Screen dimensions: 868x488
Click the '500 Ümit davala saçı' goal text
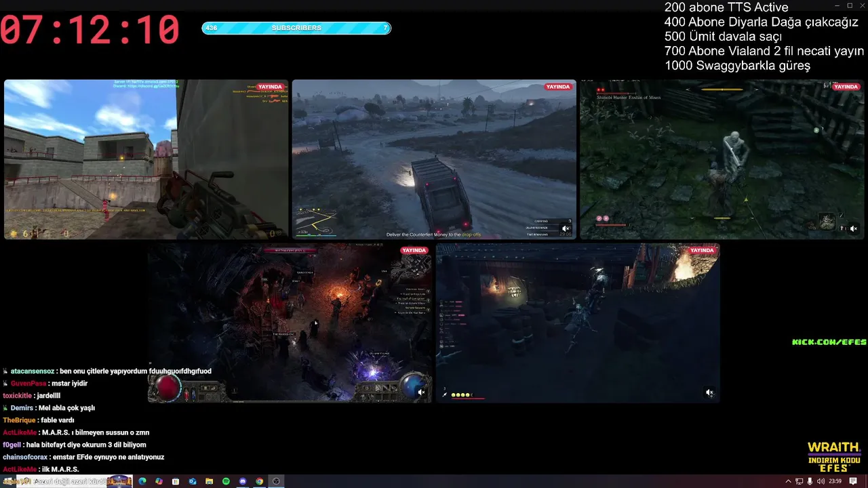[723, 37]
